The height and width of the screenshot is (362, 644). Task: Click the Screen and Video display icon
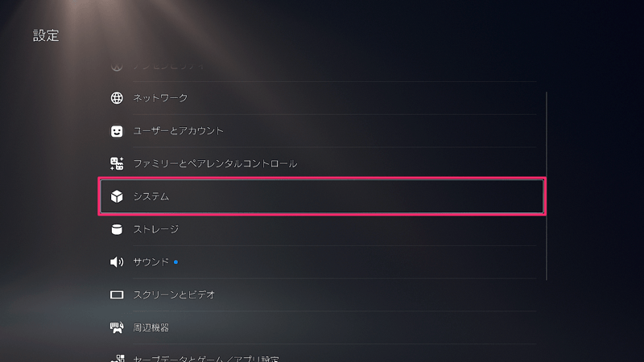[x=117, y=294]
